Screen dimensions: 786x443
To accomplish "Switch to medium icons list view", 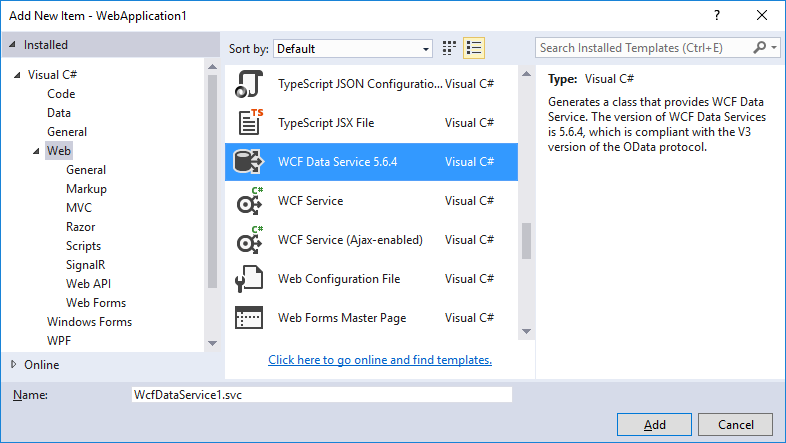I will [474, 48].
